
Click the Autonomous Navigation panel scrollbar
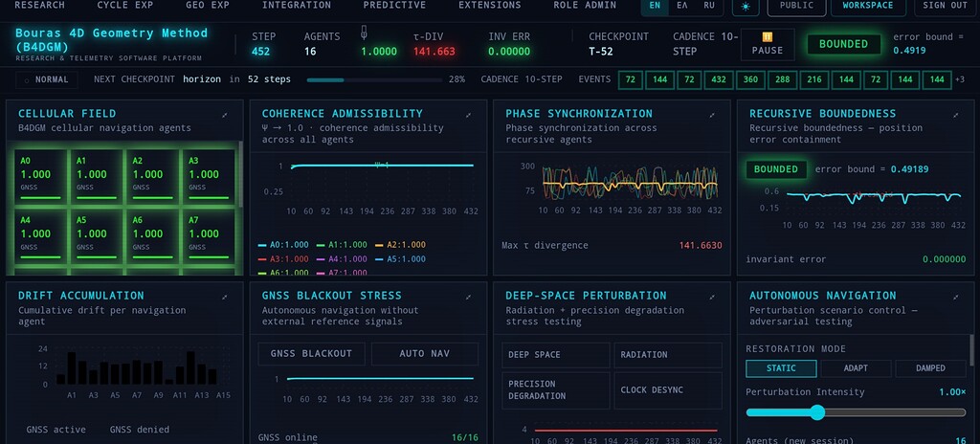pyautogui.click(x=972, y=349)
